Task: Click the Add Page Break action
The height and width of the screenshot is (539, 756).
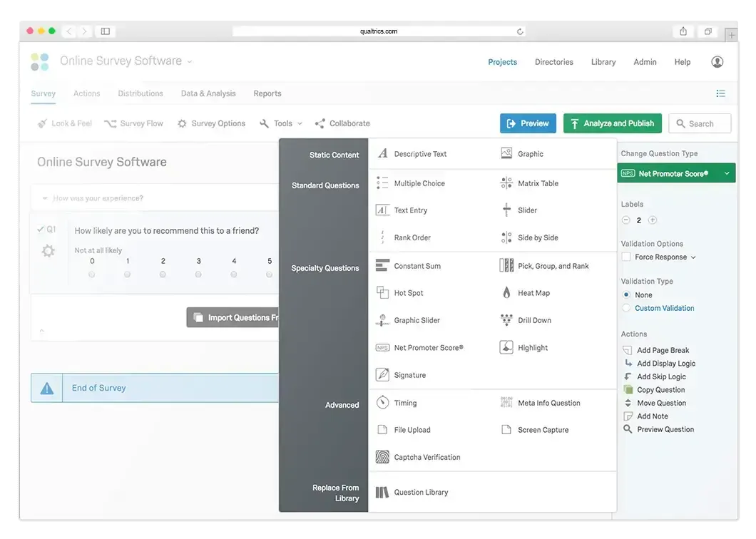Action: click(656, 350)
